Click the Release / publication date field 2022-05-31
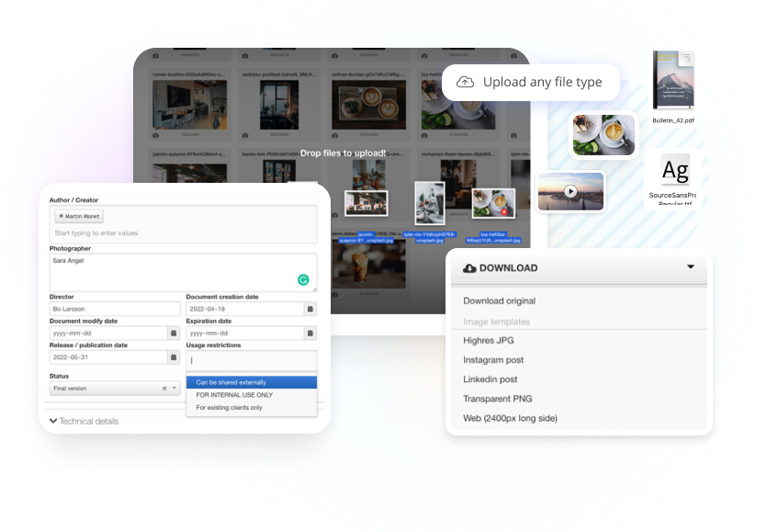Viewport: 767px width, 532px height. [x=108, y=357]
